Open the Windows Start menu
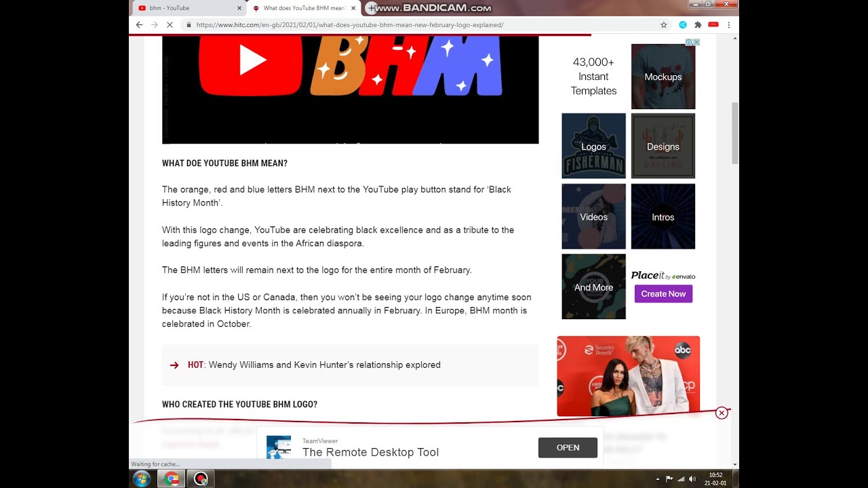The height and width of the screenshot is (488, 868). pyautogui.click(x=142, y=479)
